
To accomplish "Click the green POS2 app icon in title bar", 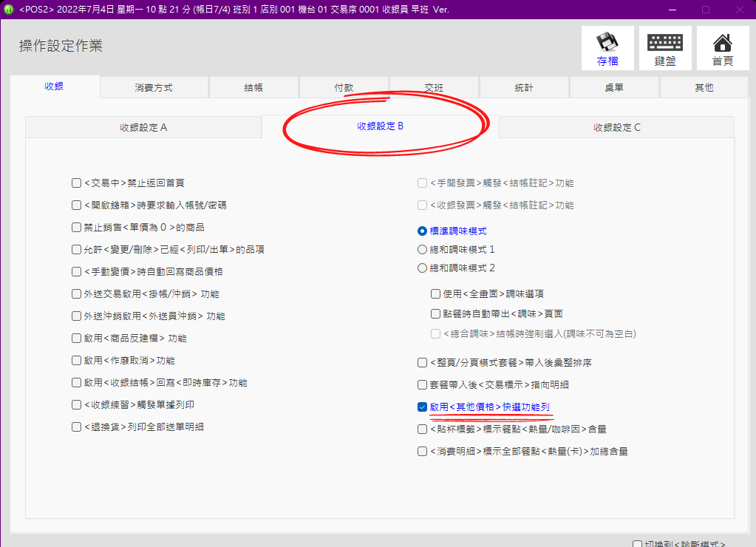I will coord(8,9).
